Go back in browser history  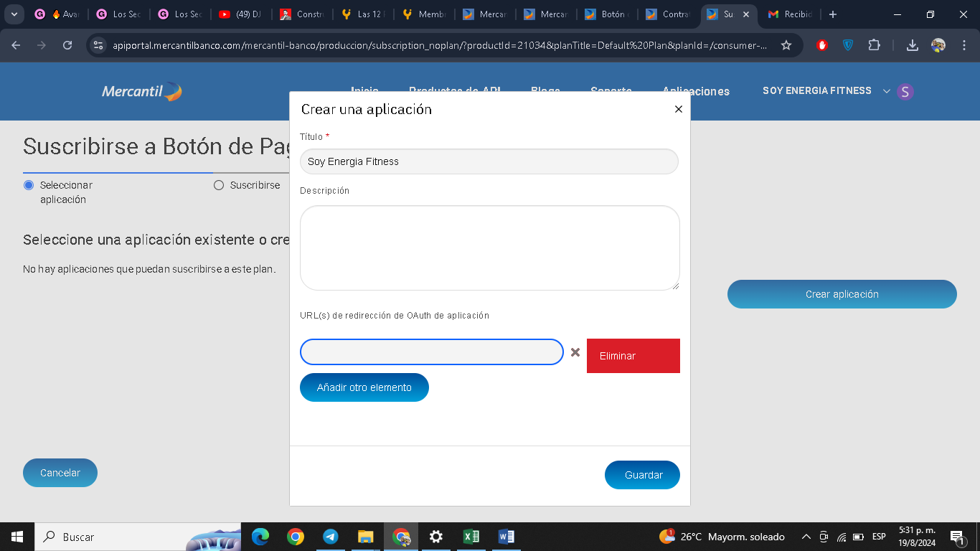coord(16,45)
